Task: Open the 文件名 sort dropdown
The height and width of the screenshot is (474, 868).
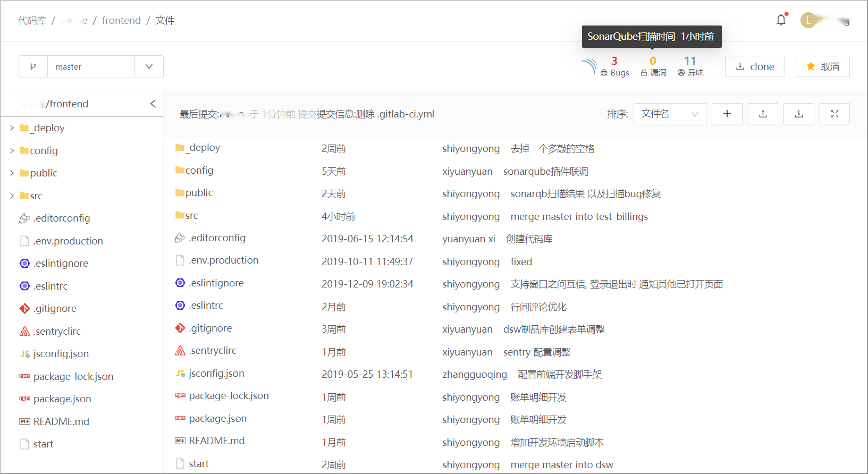Action: [x=669, y=114]
